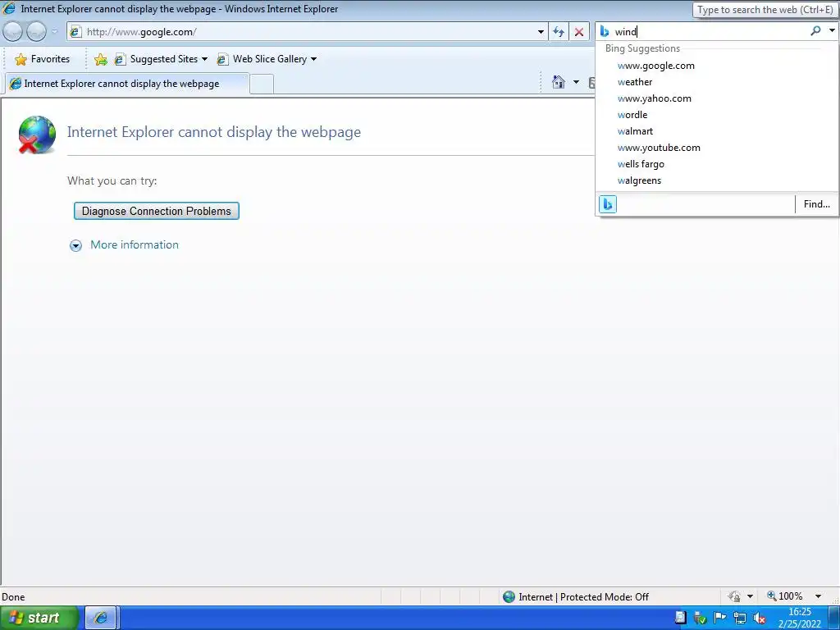Open the Suggested Sites dropdown

(x=161, y=59)
